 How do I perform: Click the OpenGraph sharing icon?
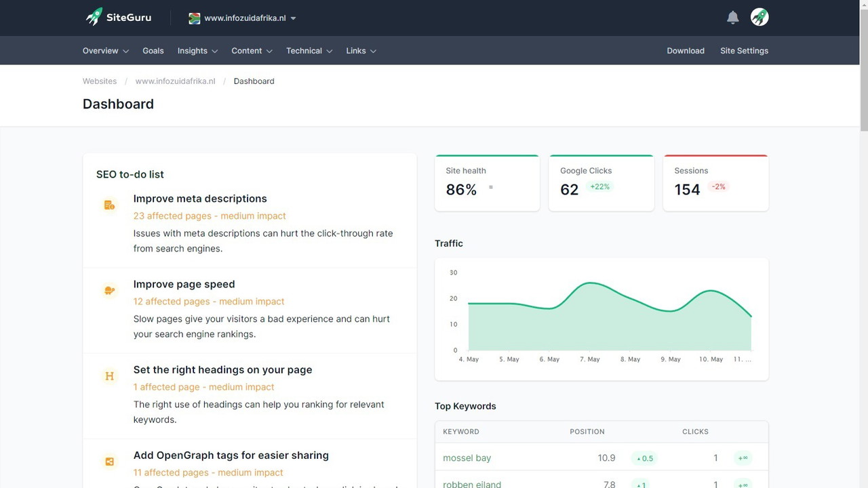tap(109, 461)
